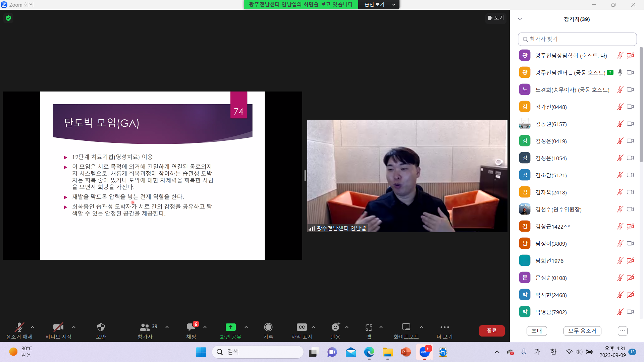Show captions with the CC icon
Viewport: 644px width, 362px height.
pos(302,327)
